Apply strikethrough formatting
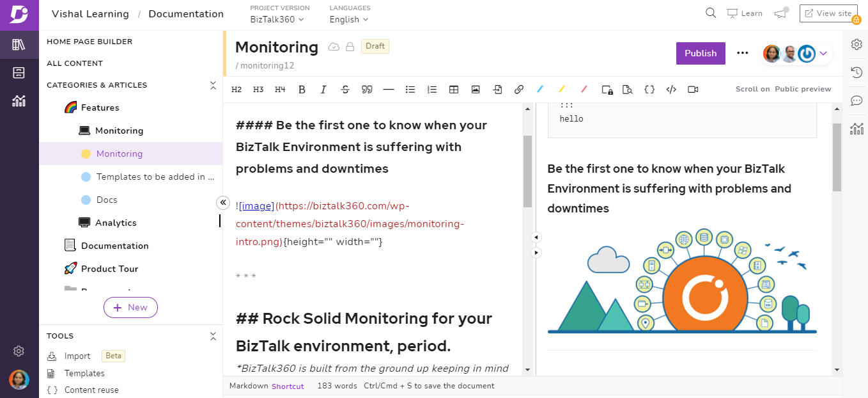Screen dimensions: 868x398 pyautogui.click(x=345, y=90)
